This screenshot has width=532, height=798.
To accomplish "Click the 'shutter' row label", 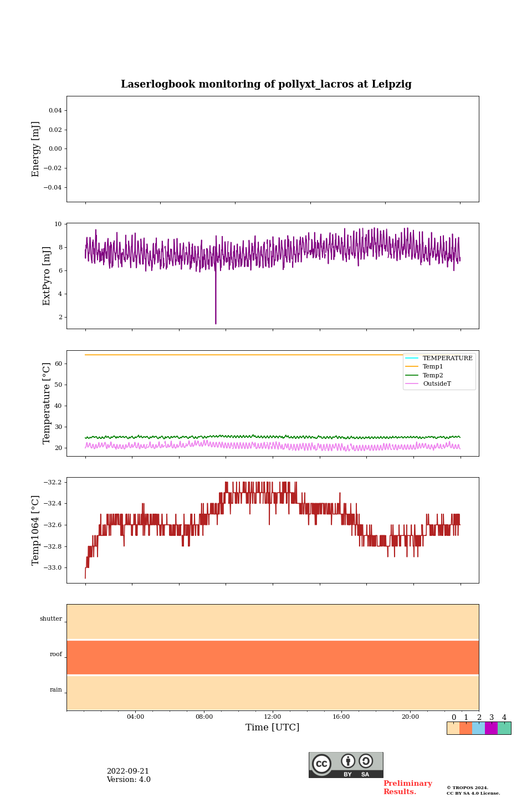I will point(51,619).
